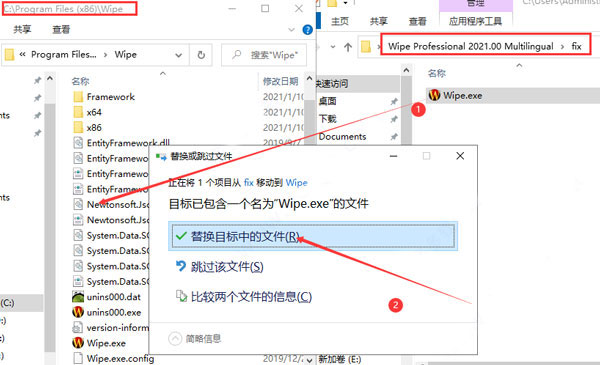600x365 pixels.
Task: Select the x86 folder
Action: point(88,127)
